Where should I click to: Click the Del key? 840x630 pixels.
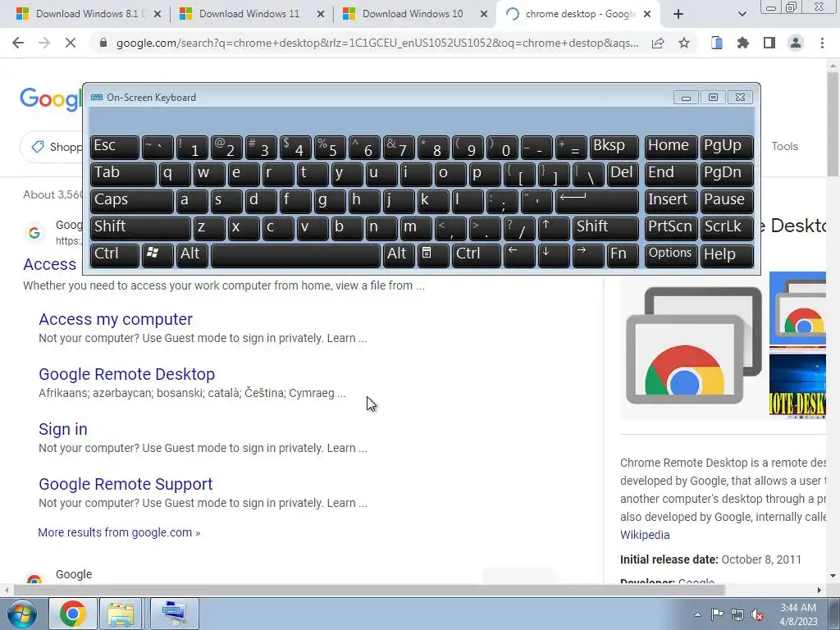(623, 174)
